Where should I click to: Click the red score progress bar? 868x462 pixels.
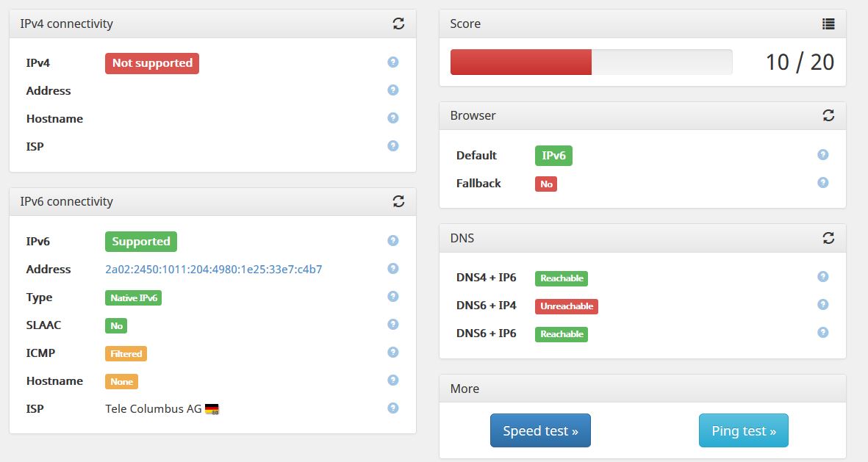(520, 62)
